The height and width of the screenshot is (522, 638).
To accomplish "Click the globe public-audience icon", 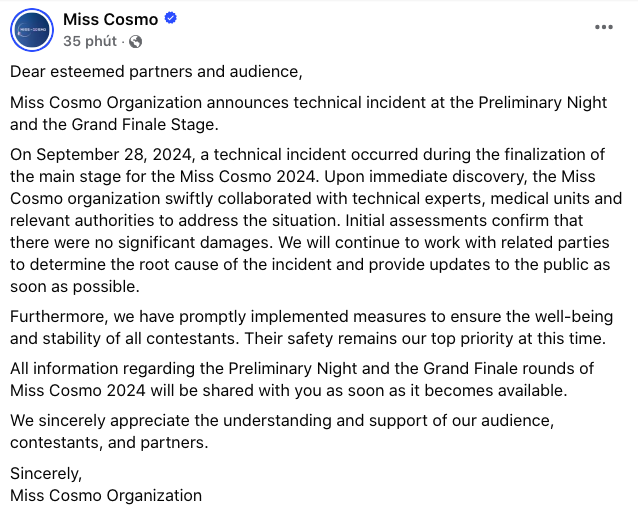I will (136, 41).
